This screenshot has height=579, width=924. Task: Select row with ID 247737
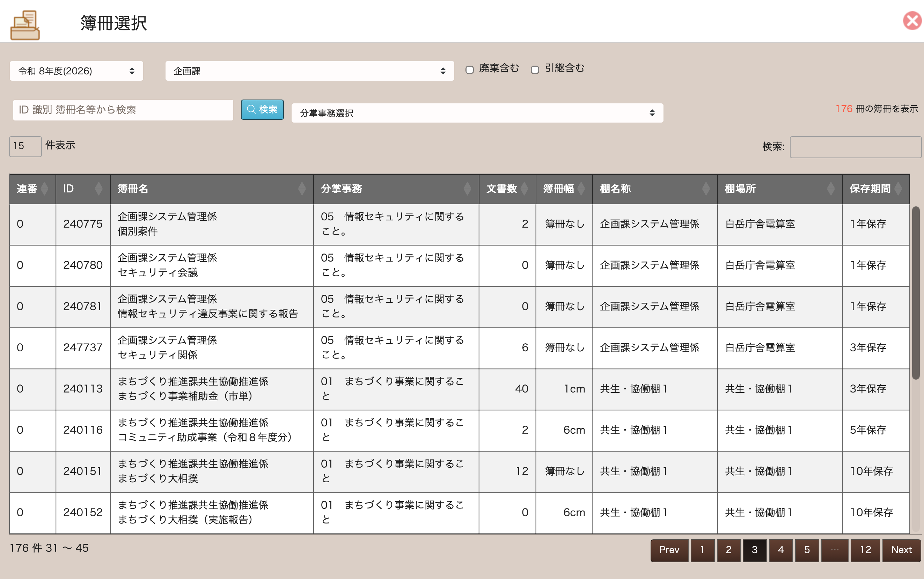tap(459, 348)
